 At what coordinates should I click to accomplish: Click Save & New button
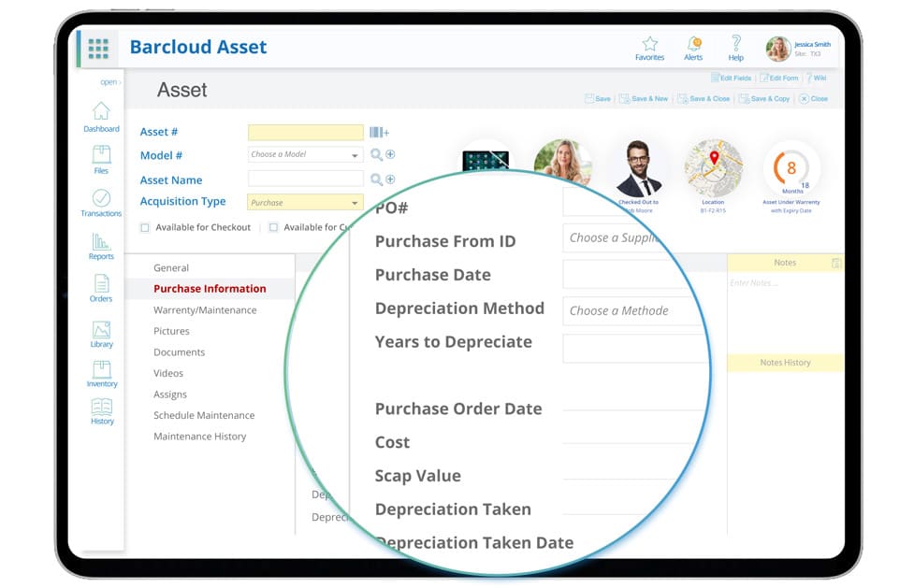tap(644, 99)
